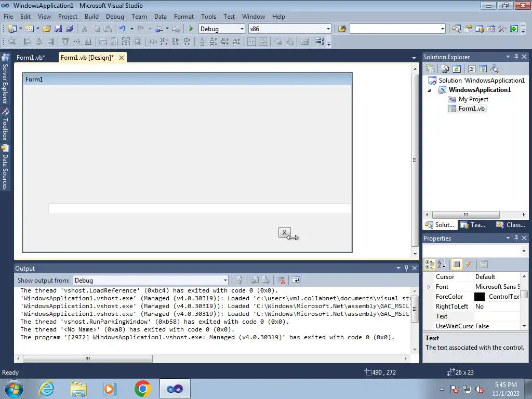Switch to the Form1.vb* code tab
This screenshot has width=532, height=399.
point(31,58)
